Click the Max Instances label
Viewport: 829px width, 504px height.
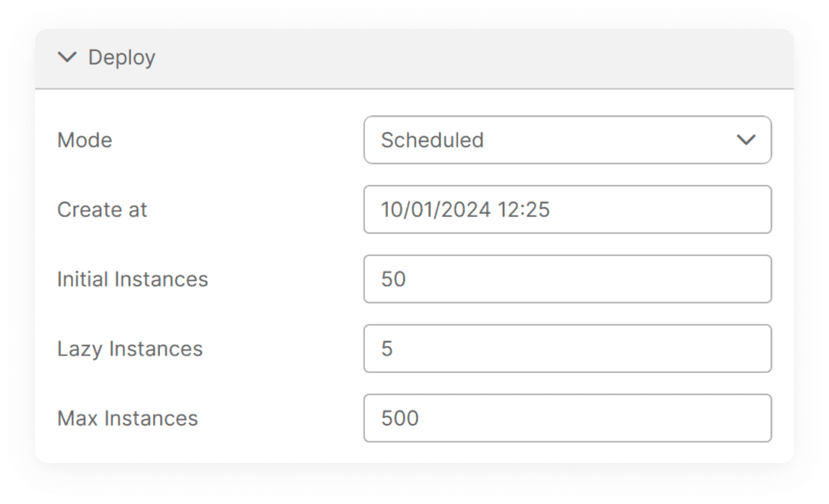point(127,418)
